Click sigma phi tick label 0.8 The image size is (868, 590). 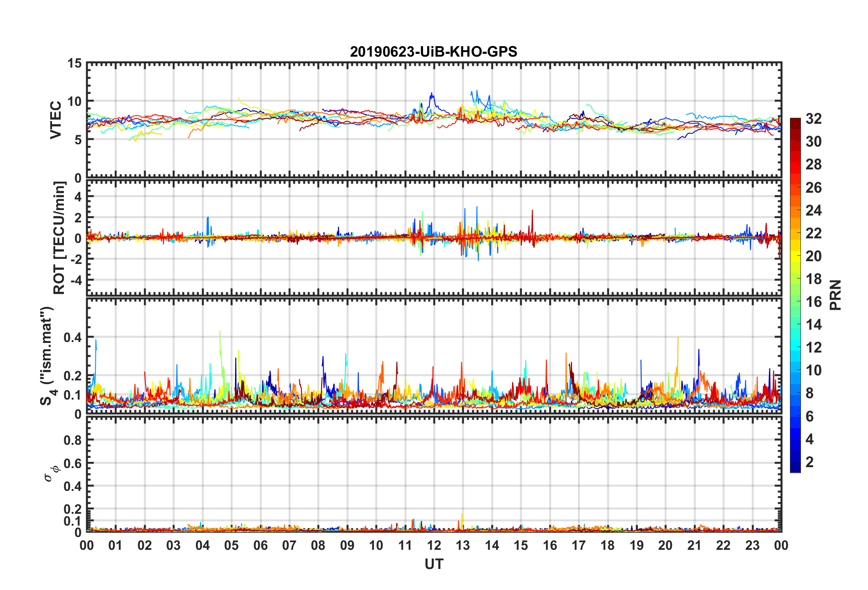coord(73,440)
